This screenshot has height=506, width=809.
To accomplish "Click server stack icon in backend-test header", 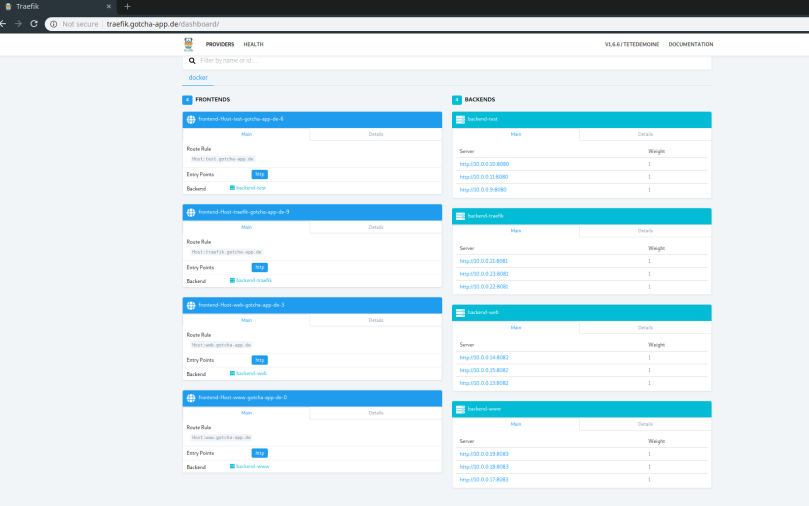I will click(x=460, y=119).
